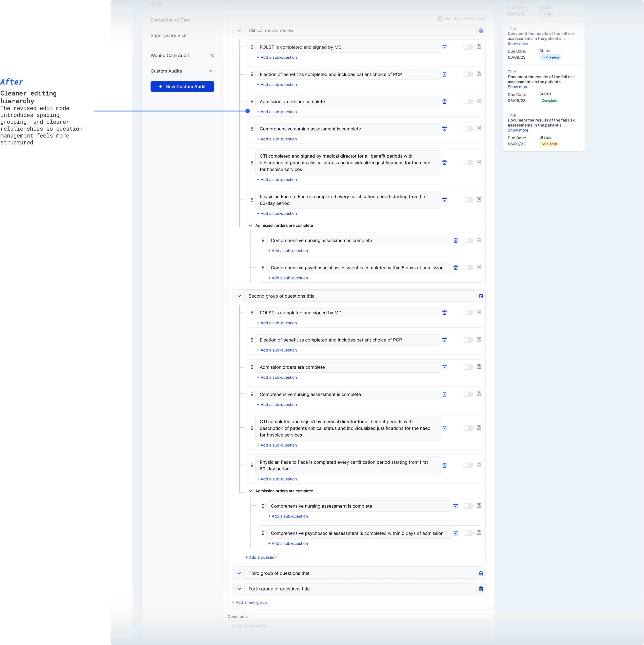Click the Include in QAPI report icon
Viewport: 644px width, 645px height.
tap(440, 19)
